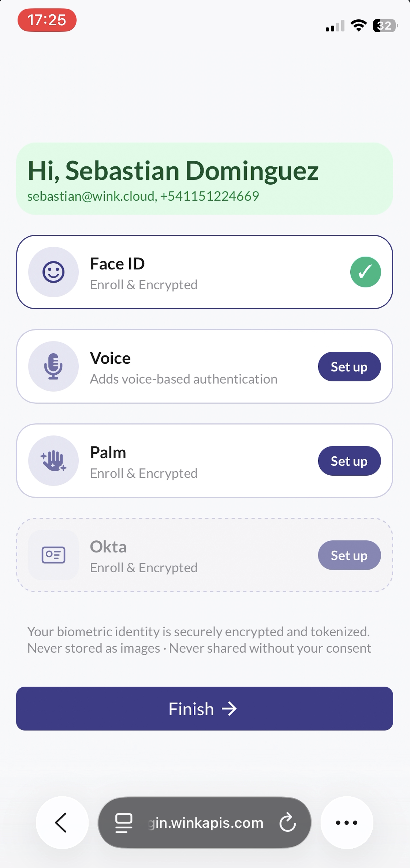Tap the Okta ID card icon
Image resolution: width=410 pixels, height=868 pixels.
pyautogui.click(x=53, y=555)
